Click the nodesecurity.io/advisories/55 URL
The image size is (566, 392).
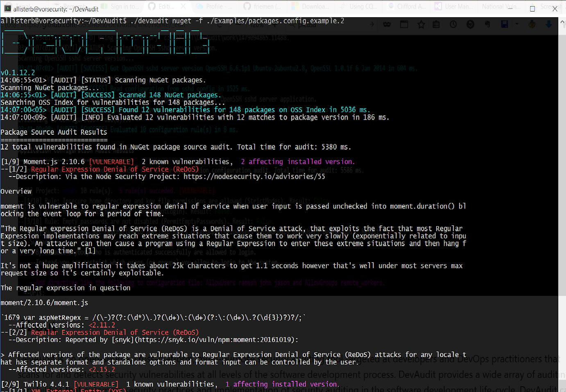254,177
